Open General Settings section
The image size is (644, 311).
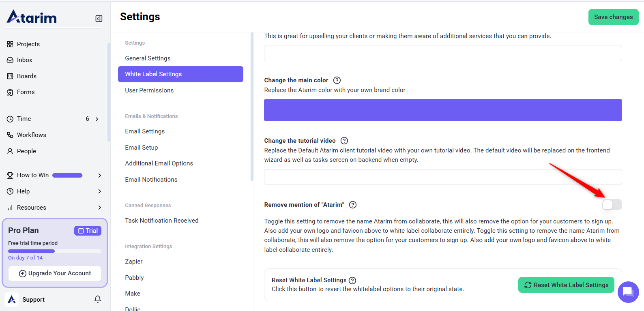pyautogui.click(x=148, y=58)
